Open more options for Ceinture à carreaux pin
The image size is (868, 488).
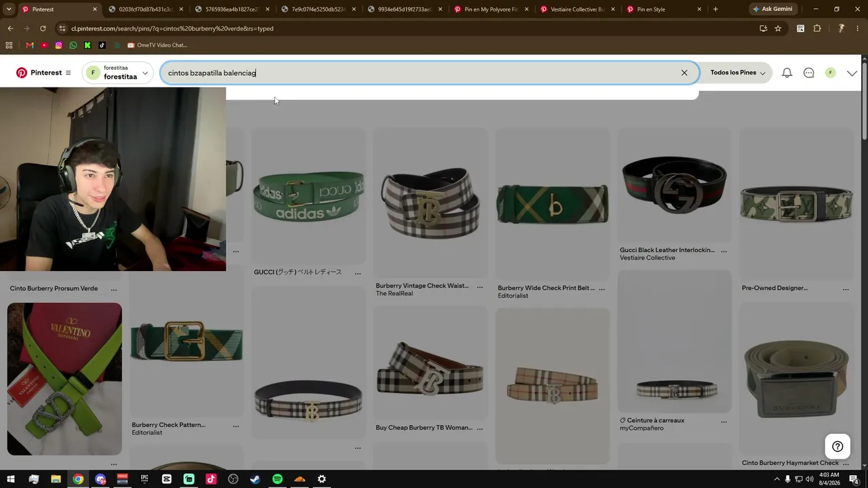coord(724,422)
